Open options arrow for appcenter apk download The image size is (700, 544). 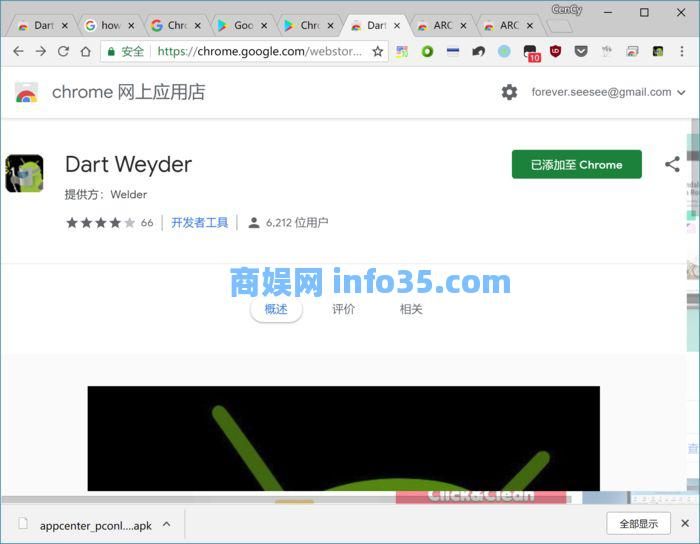pyautogui.click(x=166, y=524)
